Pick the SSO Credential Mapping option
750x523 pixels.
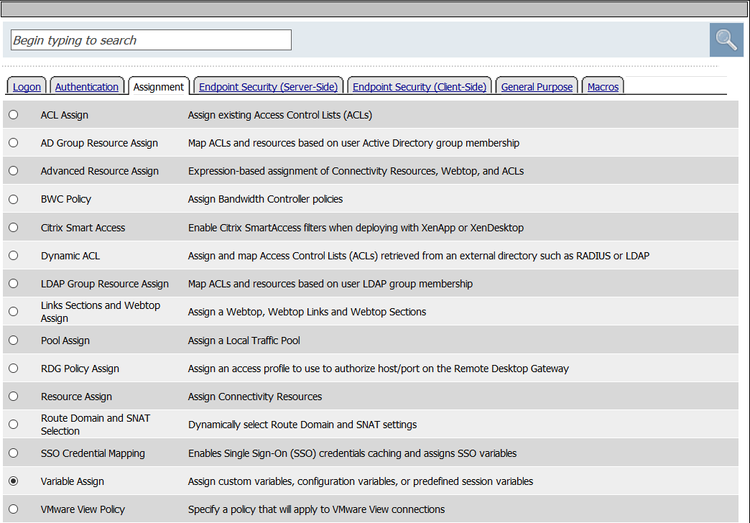click(x=13, y=453)
